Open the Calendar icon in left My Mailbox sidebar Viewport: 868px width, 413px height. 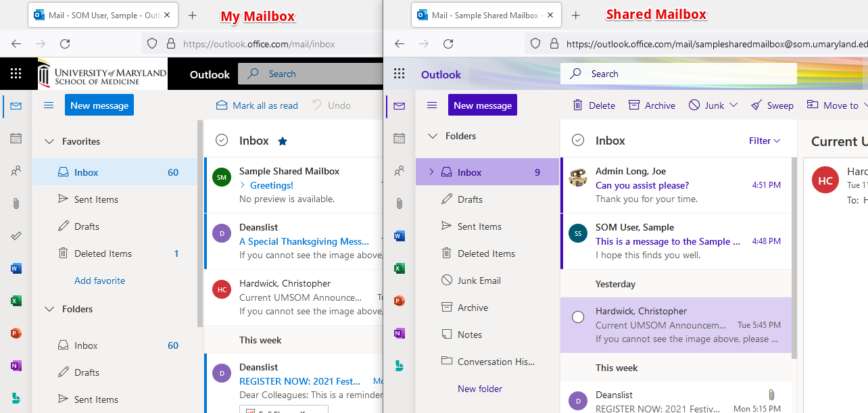click(x=16, y=139)
